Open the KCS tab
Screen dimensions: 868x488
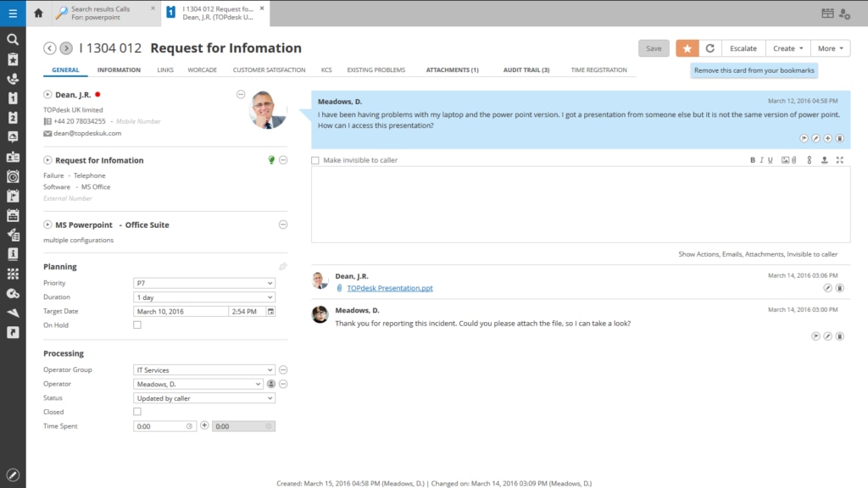tap(326, 69)
